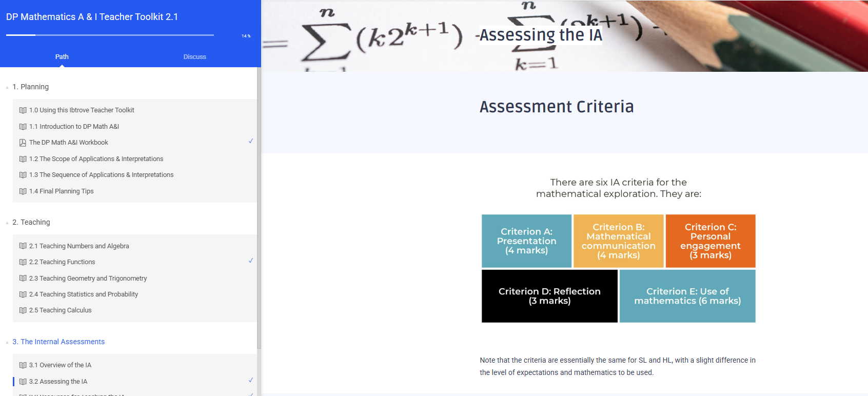Click the book icon next to 3.1 Overview of the IA
Screen dimensions: 868x396
23,365
